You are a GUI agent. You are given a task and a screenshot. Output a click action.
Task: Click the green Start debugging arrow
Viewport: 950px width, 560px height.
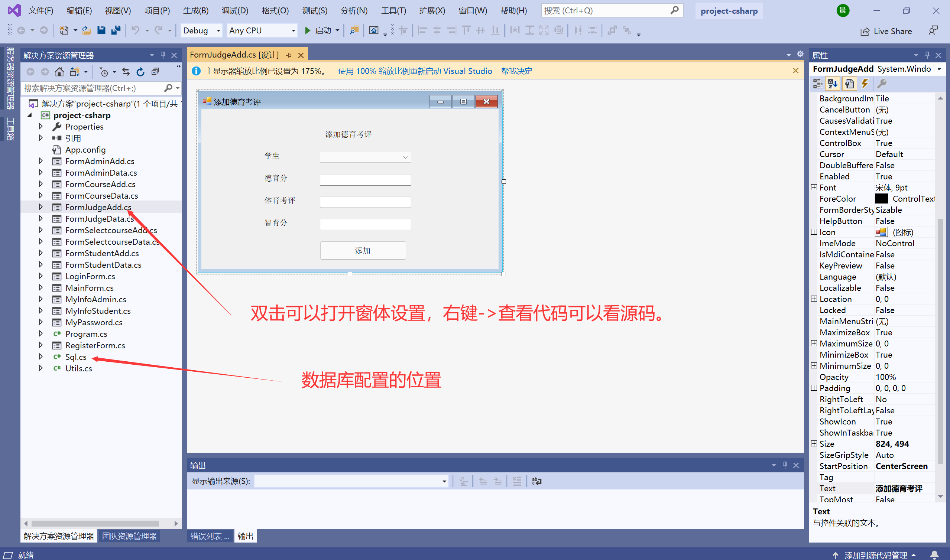pyautogui.click(x=307, y=30)
